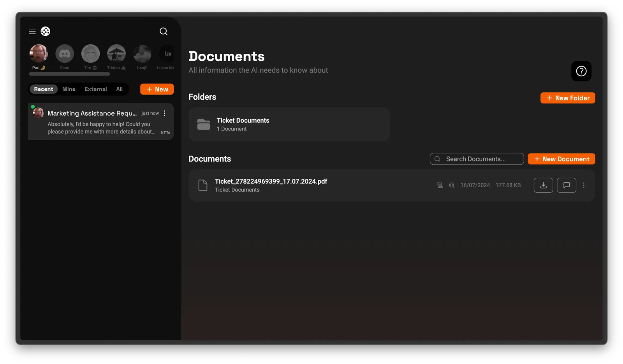The height and width of the screenshot is (364, 623).
Task: Click the Ticket Documents folder icon
Action: pos(204,124)
